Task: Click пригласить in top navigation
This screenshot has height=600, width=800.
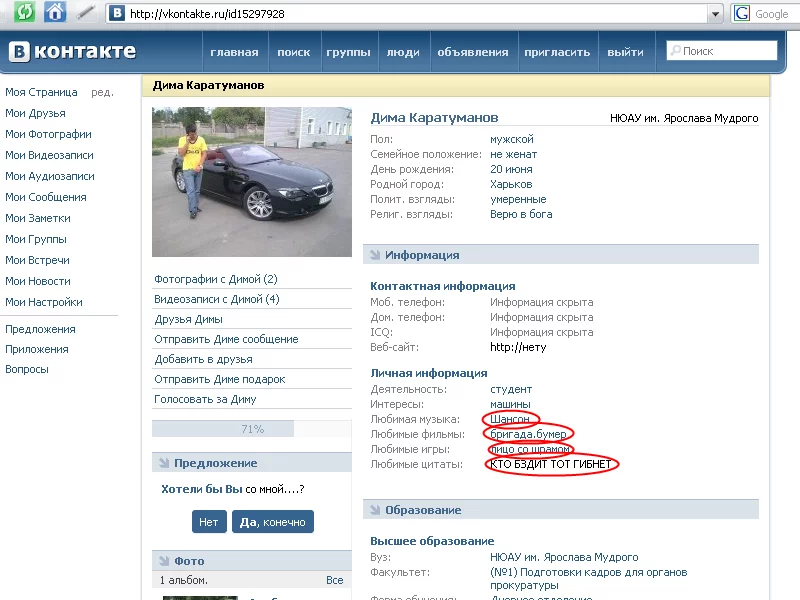Action: click(x=557, y=52)
